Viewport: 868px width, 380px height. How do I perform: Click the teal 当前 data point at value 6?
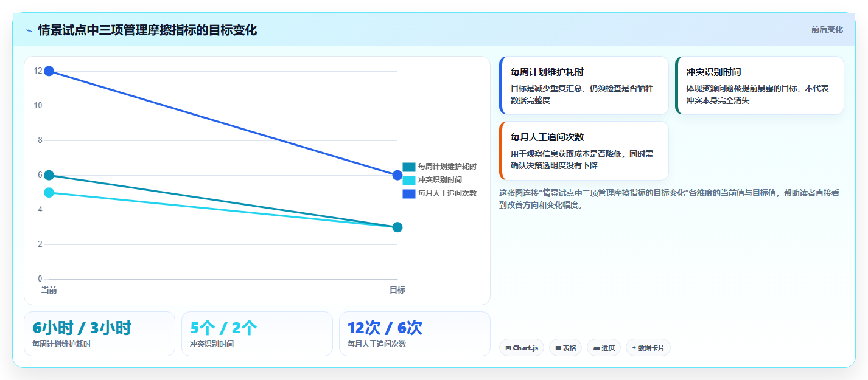[49, 175]
